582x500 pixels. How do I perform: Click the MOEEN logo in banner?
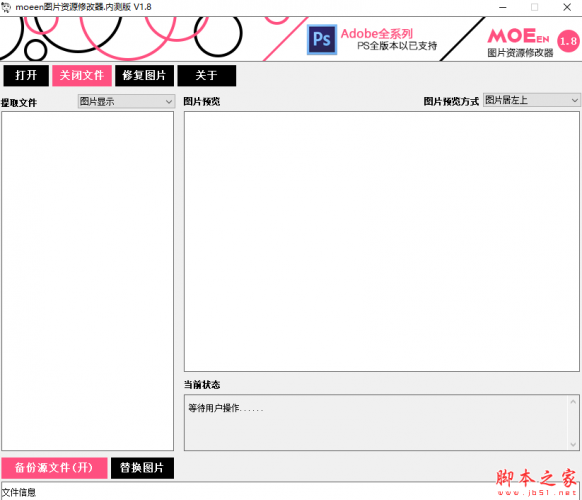coord(519,36)
